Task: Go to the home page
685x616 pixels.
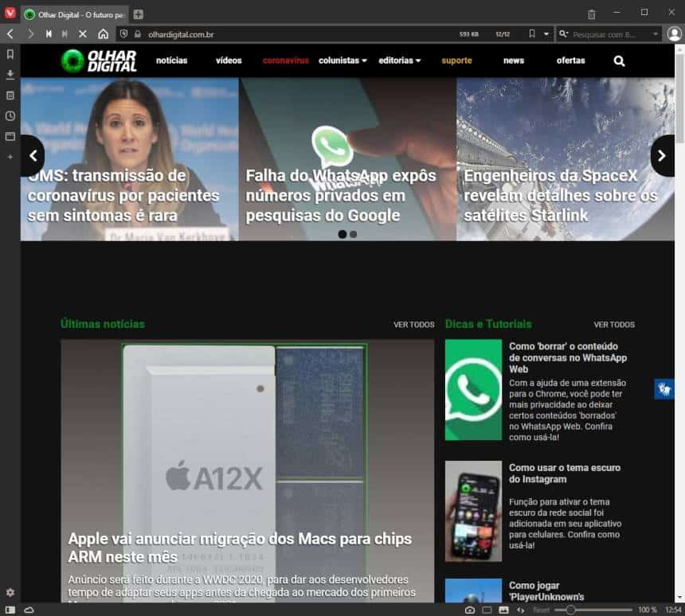Action: point(103,33)
